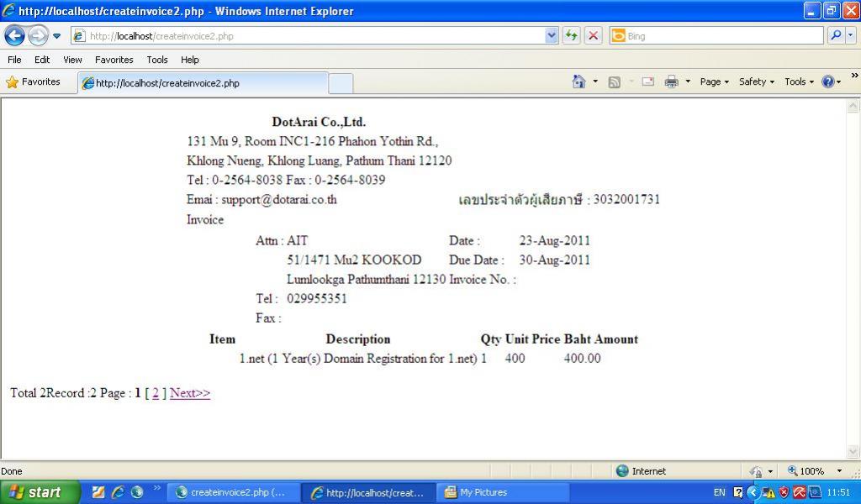861x504 pixels.
Task: Click the support@dotarai.co.th email text
Action: coord(279,200)
